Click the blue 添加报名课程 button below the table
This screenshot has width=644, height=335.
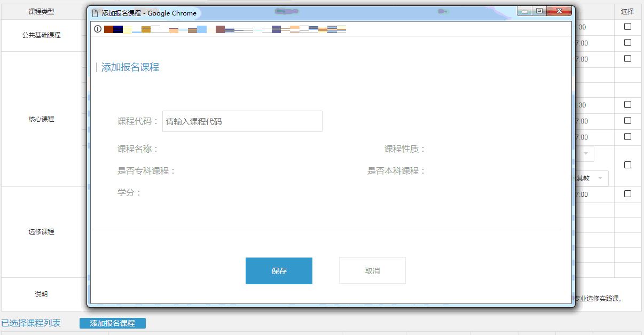click(x=112, y=323)
